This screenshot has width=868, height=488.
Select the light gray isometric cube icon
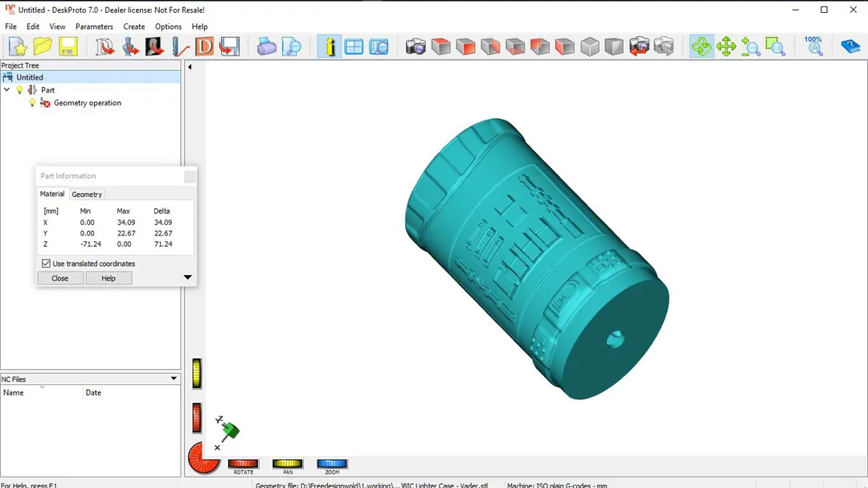(x=590, y=47)
